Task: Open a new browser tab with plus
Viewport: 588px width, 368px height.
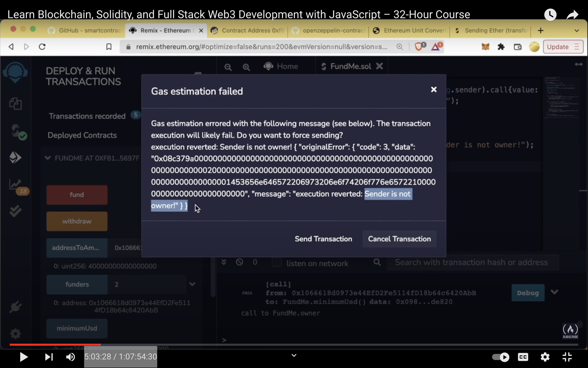Action: click(x=541, y=31)
